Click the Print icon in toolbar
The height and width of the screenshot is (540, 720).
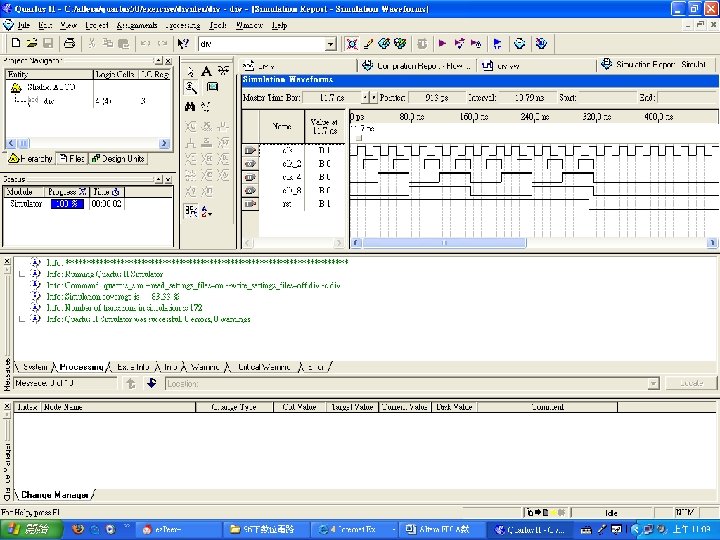tap(69, 43)
